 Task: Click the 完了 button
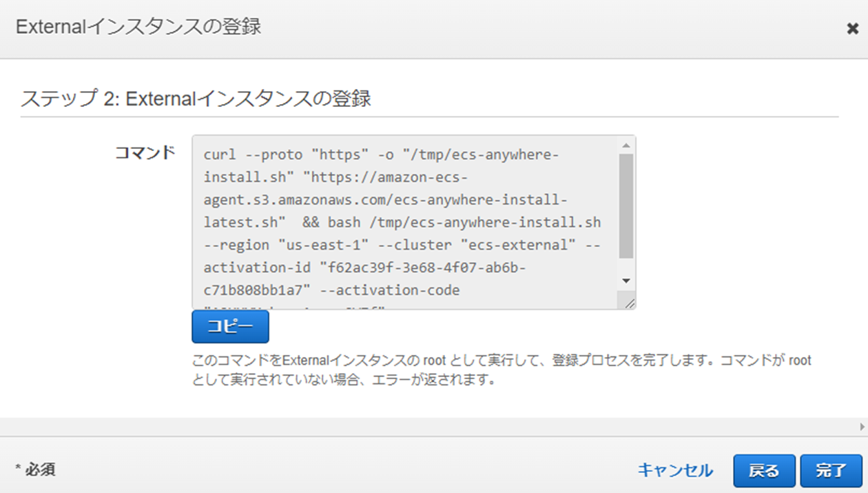tap(831, 471)
